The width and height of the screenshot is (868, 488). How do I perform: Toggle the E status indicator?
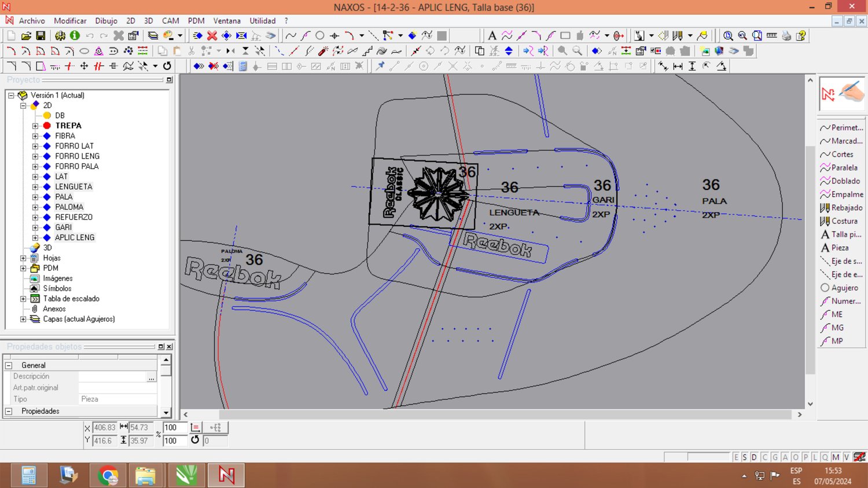[736, 457]
